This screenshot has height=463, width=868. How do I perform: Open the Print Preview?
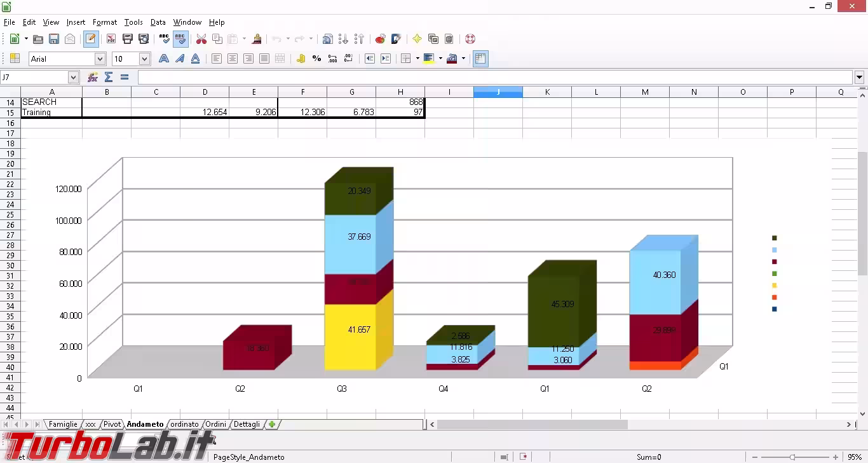point(144,39)
